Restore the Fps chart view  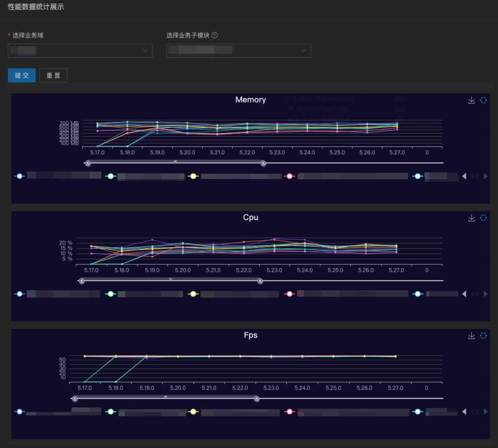[x=483, y=336]
